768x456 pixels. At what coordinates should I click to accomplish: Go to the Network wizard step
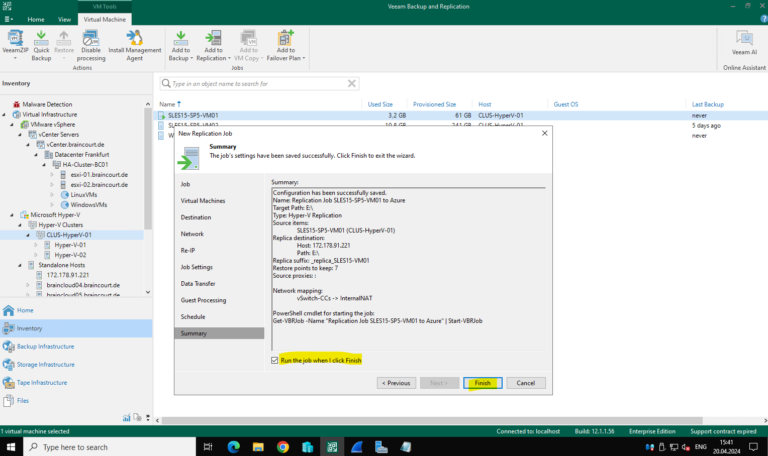coord(192,234)
